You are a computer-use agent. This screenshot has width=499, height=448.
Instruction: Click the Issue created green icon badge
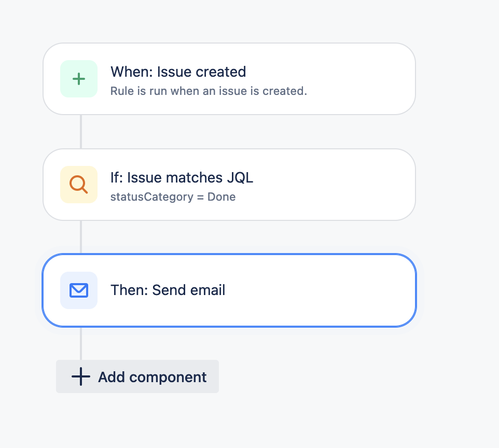(78, 79)
